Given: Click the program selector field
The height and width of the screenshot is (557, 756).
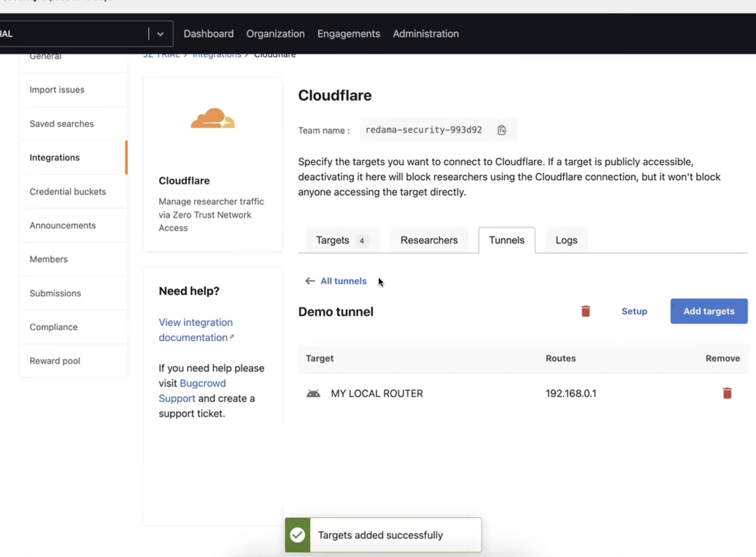Looking at the screenshot, I should [86, 34].
